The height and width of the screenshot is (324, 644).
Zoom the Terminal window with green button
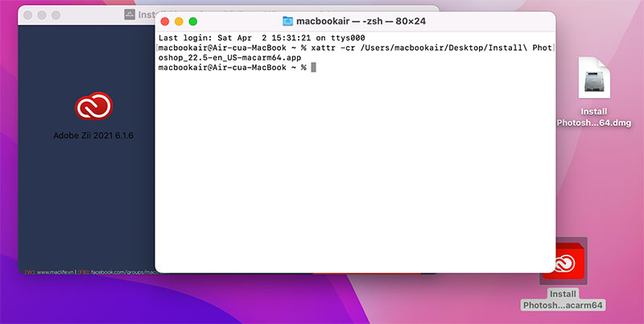193,21
